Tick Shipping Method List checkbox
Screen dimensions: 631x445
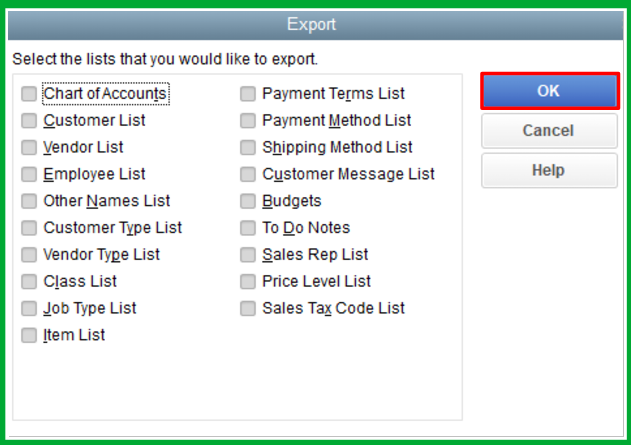pyautogui.click(x=248, y=148)
